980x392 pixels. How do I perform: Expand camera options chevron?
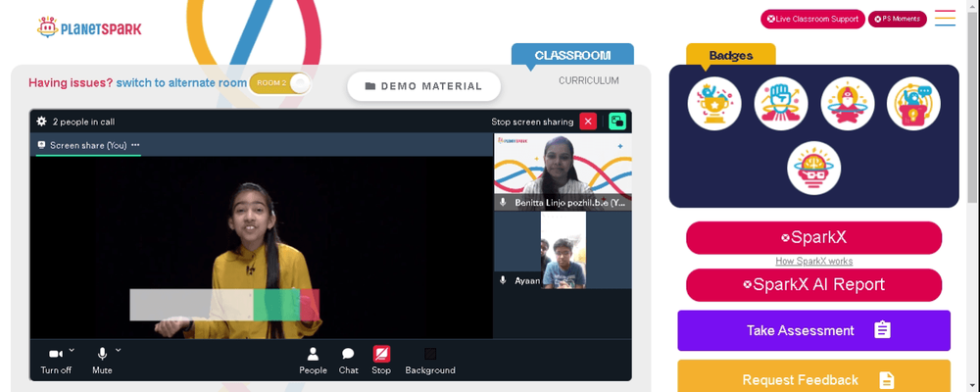(72, 350)
